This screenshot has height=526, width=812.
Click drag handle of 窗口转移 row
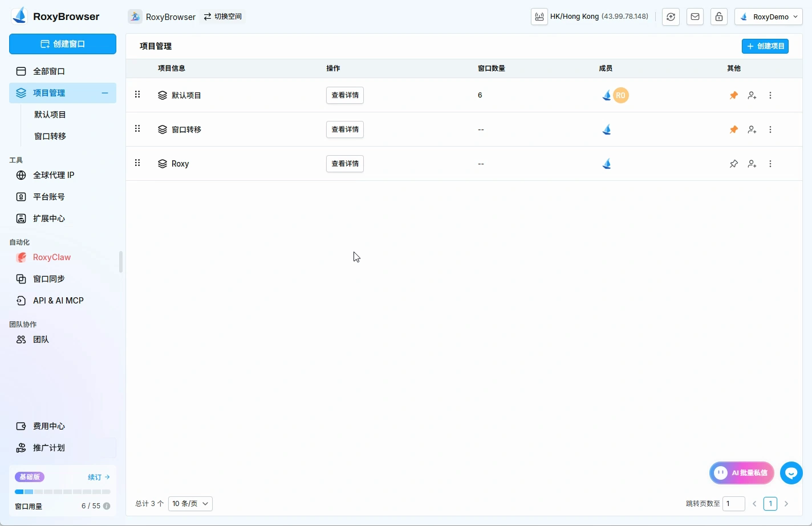[x=137, y=129]
